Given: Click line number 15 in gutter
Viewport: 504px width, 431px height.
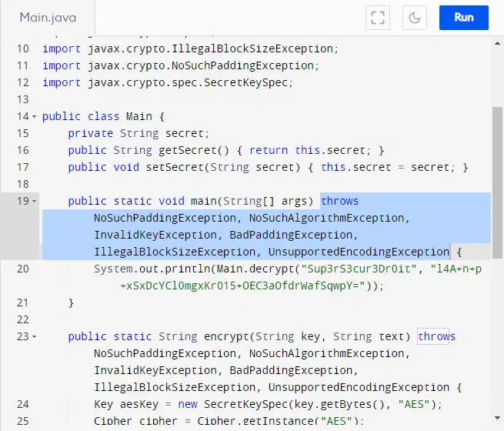Looking at the screenshot, I should [x=23, y=133].
